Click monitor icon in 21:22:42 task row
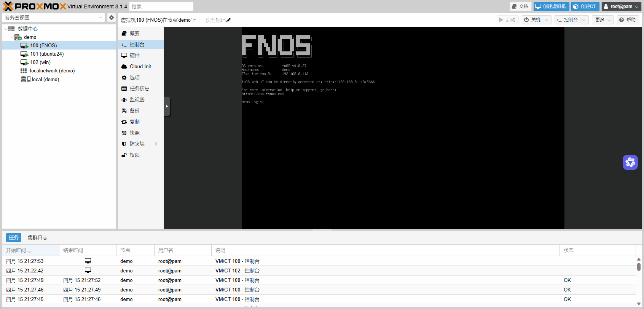The image size is (644, 309). [88, 271]
